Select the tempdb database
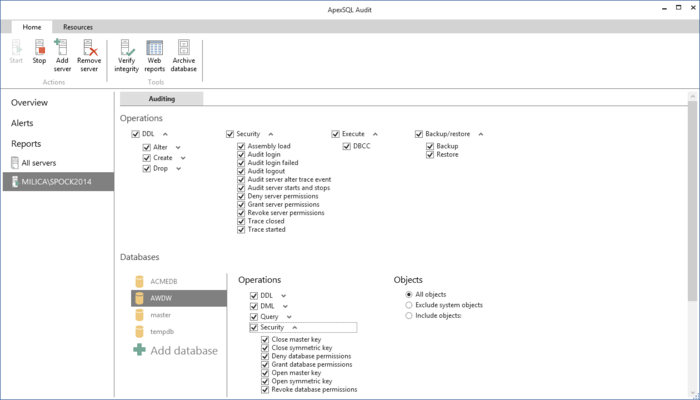Image resolution: width=700 pixels, height=400 pixels. tap(179, 332)
